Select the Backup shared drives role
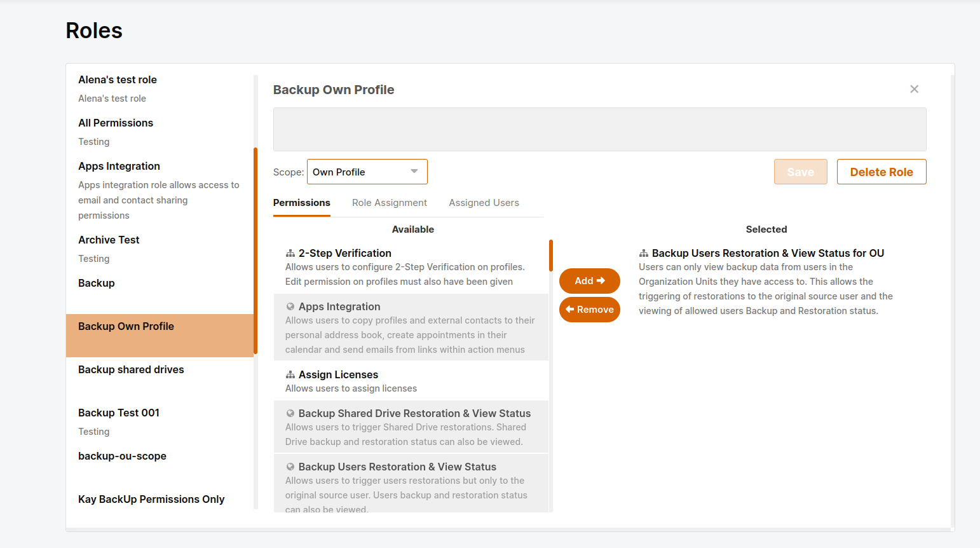The height and width of the screenshot is (548, 980). 131,369
